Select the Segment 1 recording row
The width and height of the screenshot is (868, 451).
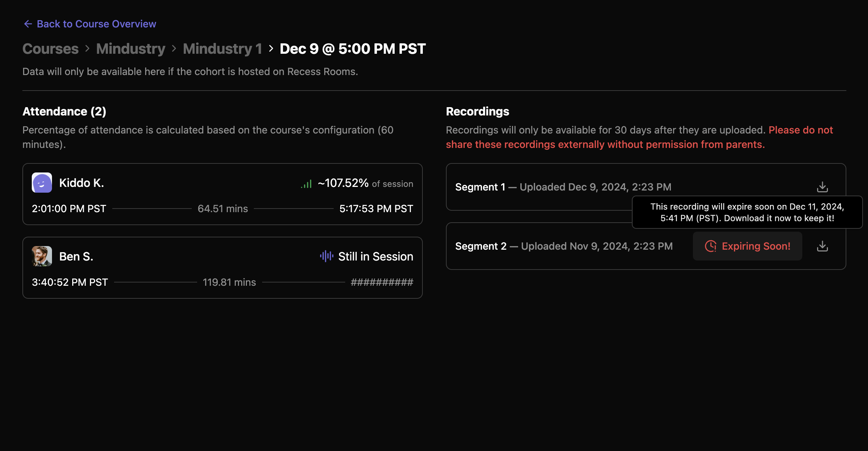pyautogui.click(x=563, y=187)
